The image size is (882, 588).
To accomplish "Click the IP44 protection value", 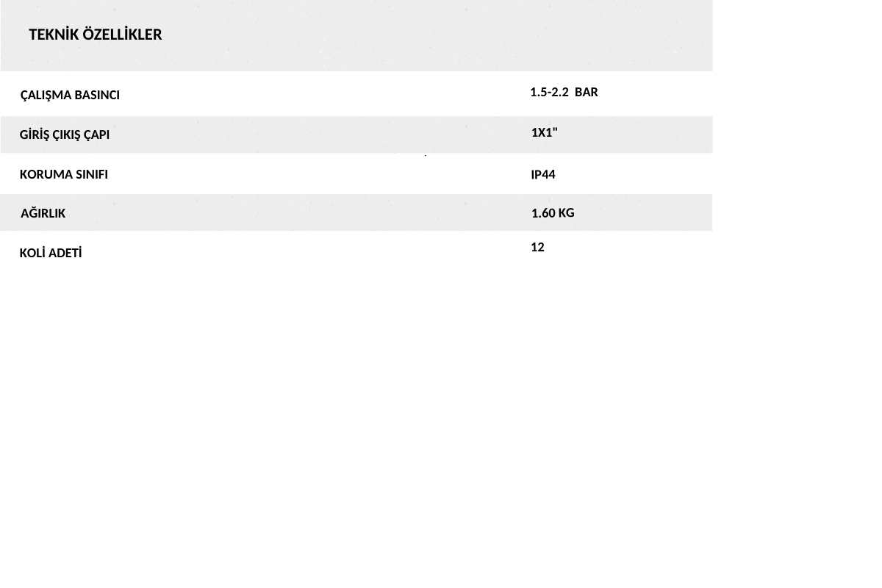I will [543, 175].
